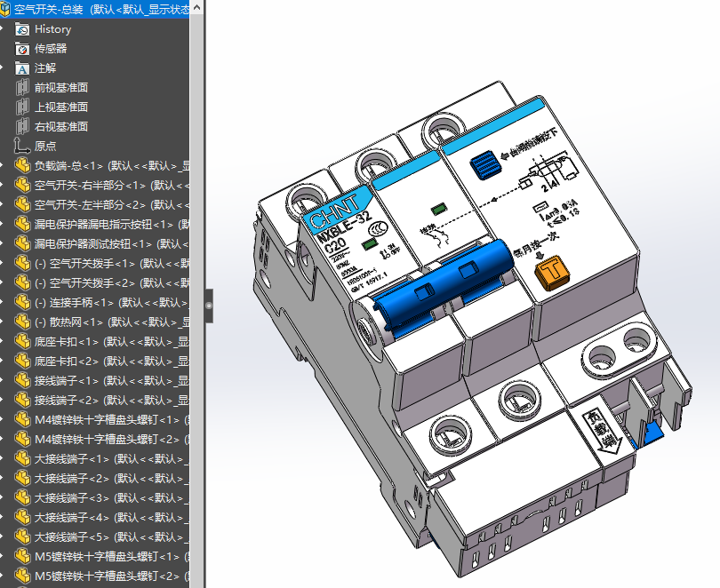Click the 负载端 arrow label on model
This screenshot has height=588, width=720.
[603, 431]
